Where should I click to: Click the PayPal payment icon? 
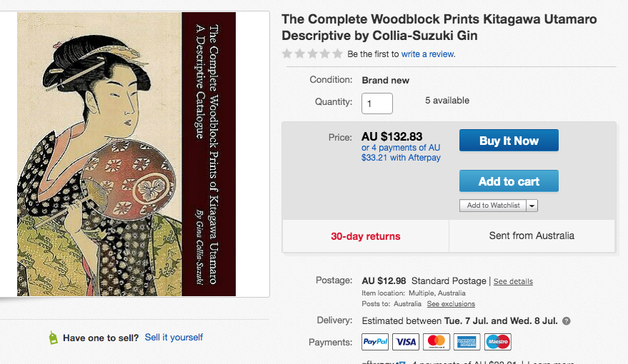point(375,342)
